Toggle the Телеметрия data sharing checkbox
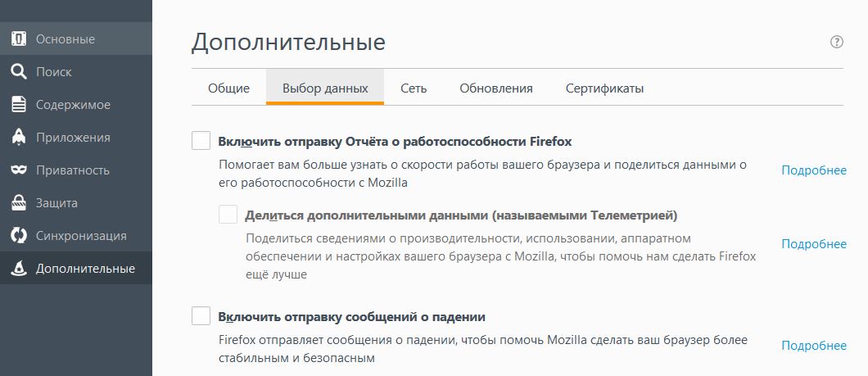Image resolution: width=868 pixels, height=376 pixels. coord(228,215)
